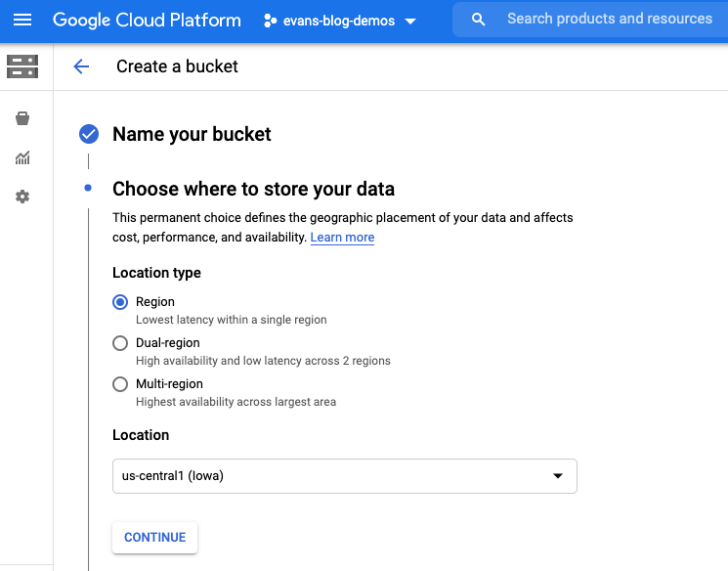Image resolution: width=728 pixels, height=571 pixels.
Task: Go back using the left arrow
Action: click(81, 66)
